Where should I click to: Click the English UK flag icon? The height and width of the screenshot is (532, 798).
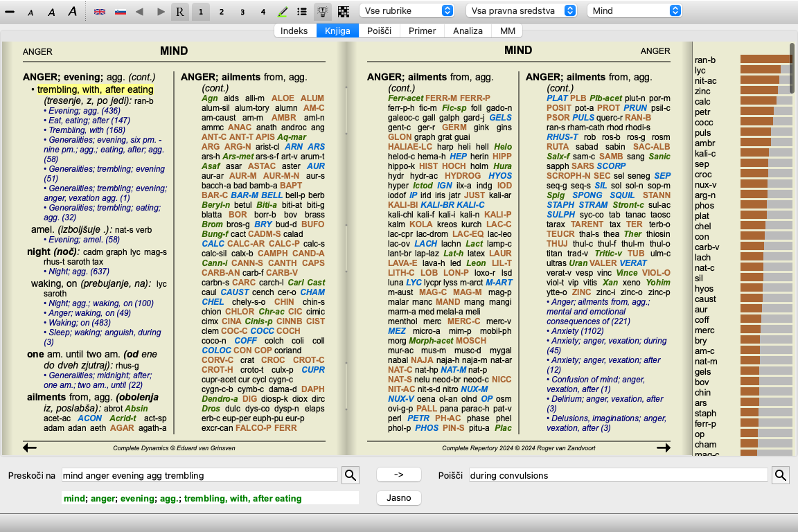tap(100, 12)
